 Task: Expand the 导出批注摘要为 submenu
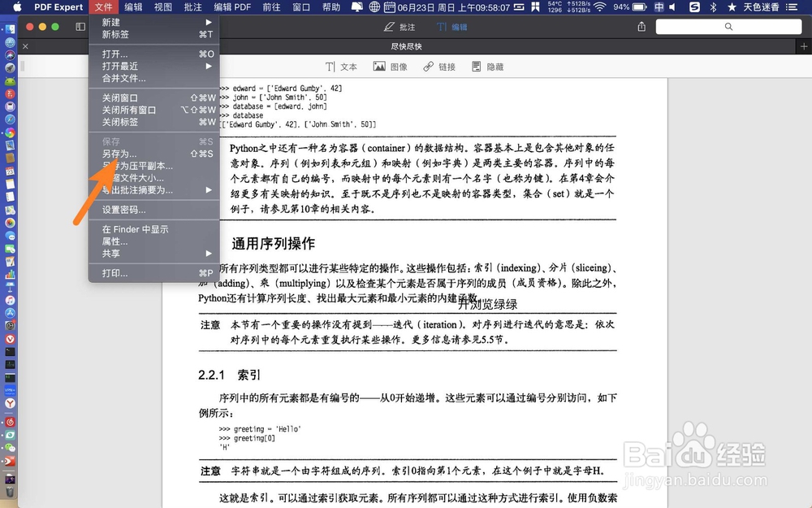153,190
